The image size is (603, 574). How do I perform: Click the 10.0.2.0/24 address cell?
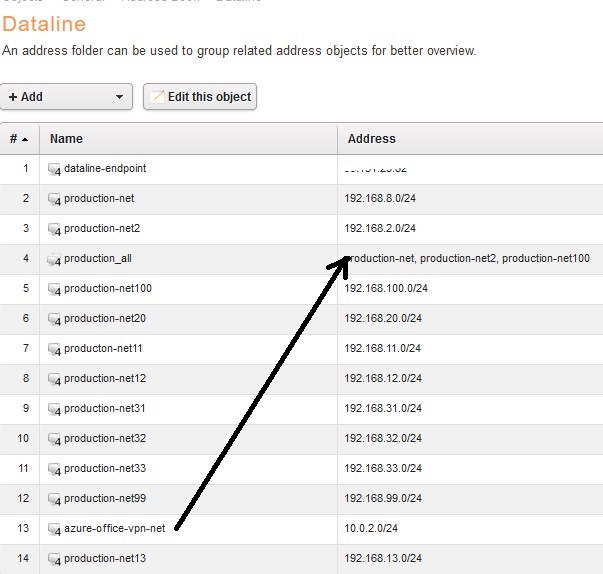pyautogui.click(x=372, y=529)
